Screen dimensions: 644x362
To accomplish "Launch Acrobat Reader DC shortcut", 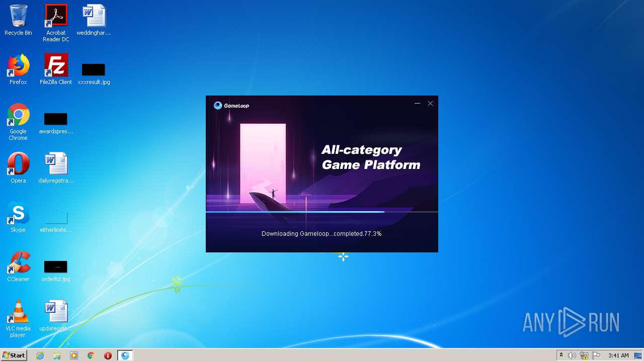I will 56,23.
